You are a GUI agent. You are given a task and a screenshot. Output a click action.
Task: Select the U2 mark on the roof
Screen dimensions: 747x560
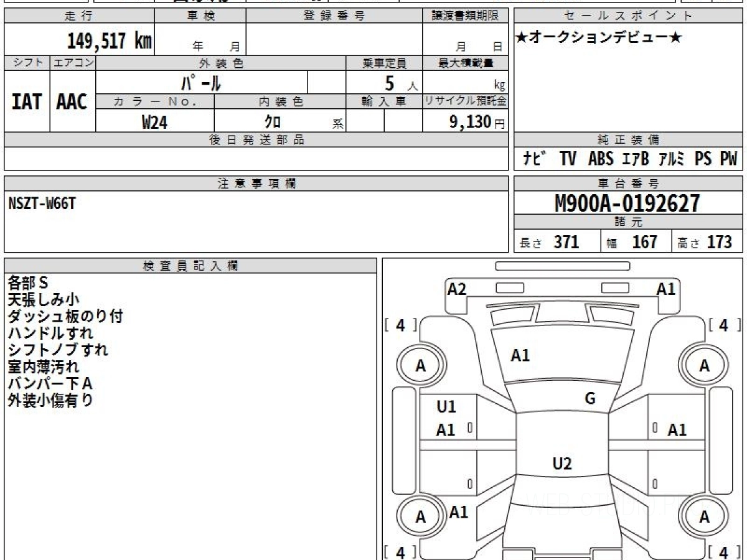[562, 464]
